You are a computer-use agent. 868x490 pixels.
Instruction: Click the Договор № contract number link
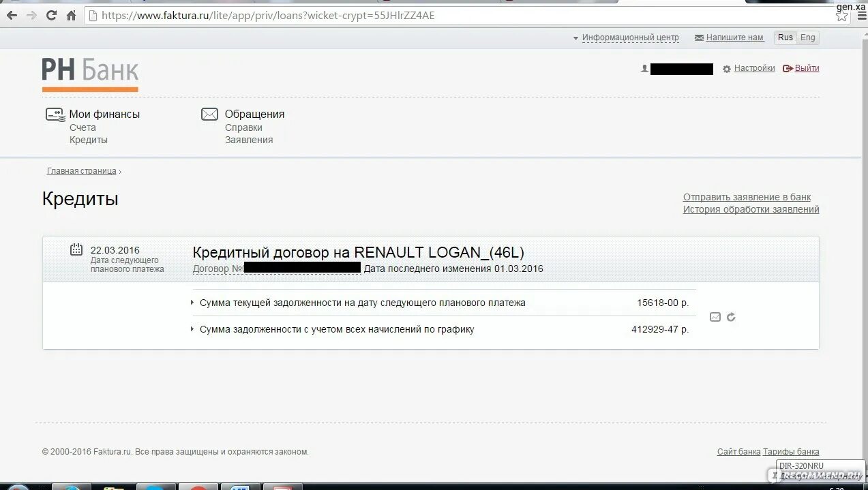(x=277, y=269)
